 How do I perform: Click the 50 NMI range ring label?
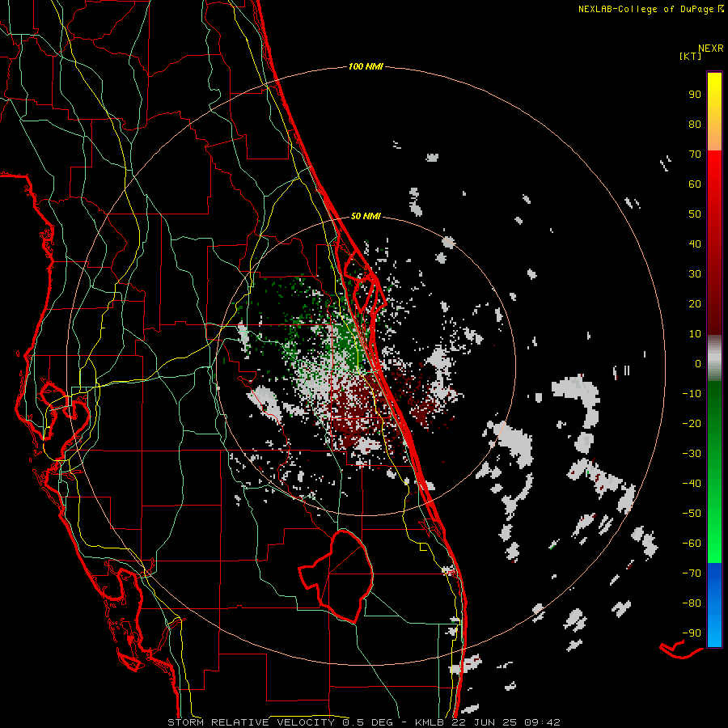click(x=366, y=216)
